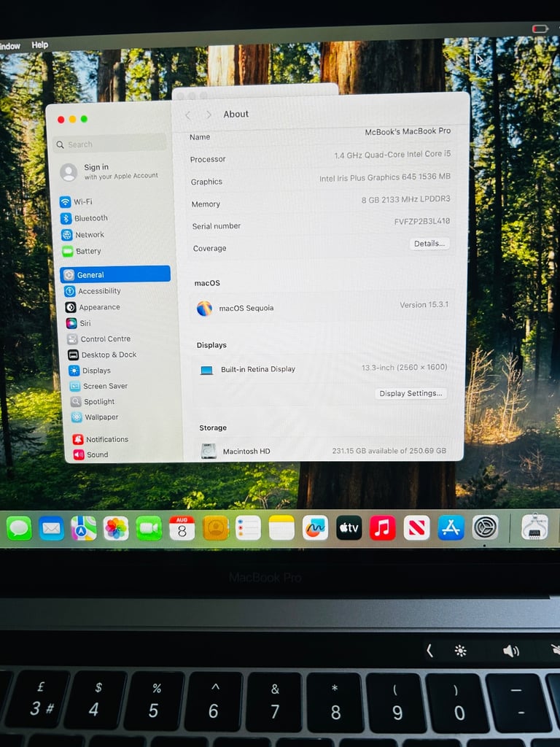Viewport: 560px width, 747px height.
Task: Open the Window menu
Action: point(10,46)
